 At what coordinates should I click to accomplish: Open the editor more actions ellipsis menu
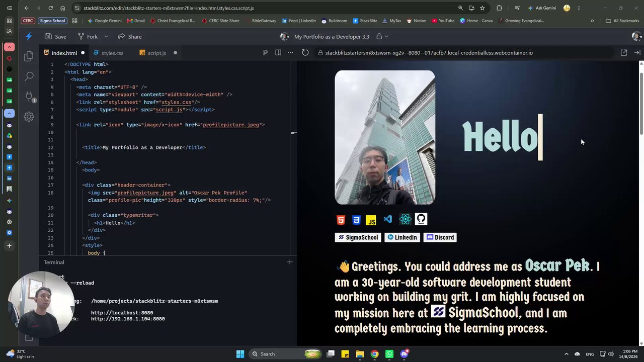point(290,53)
